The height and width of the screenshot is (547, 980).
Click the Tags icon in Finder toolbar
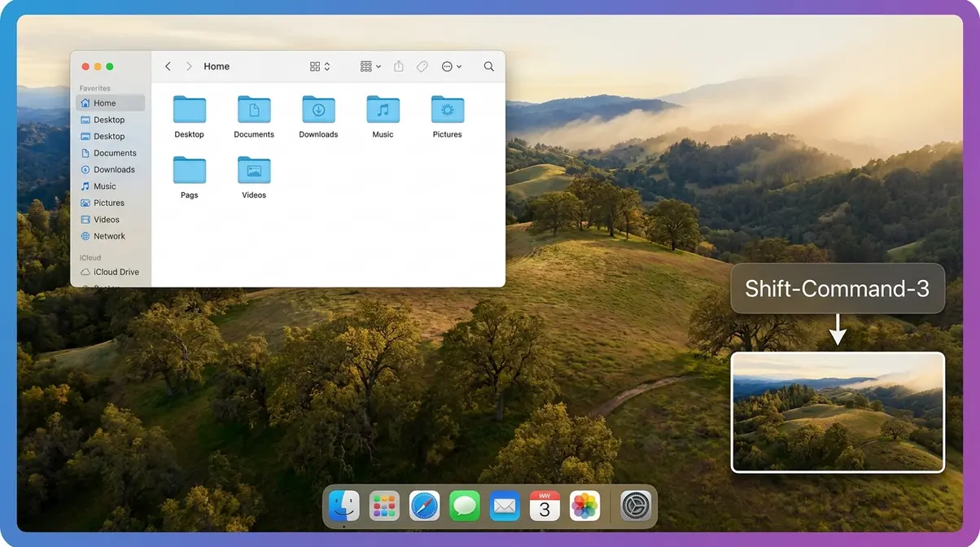pyautogui.click(x=422, y=67)
